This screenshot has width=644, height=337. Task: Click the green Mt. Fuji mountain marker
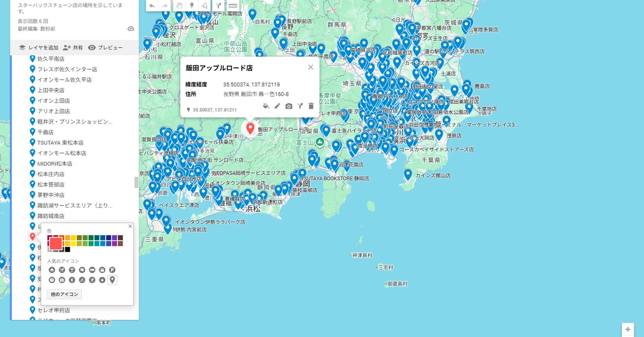(x=320, y=142)
